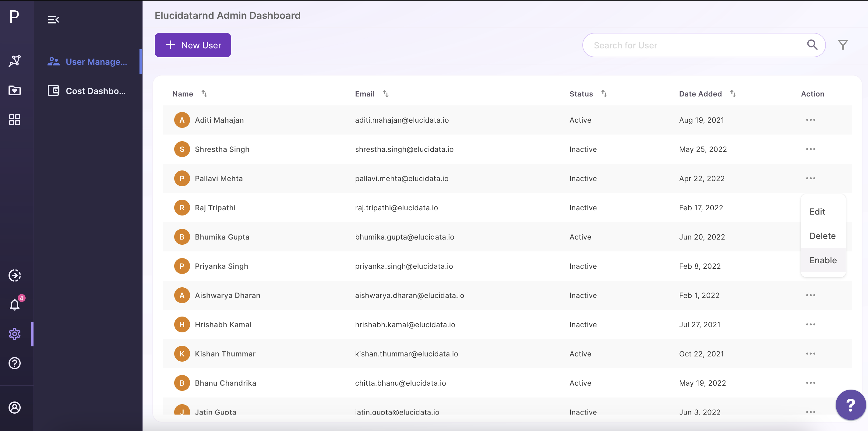Click Raj Tripathi's avatar

182,208
